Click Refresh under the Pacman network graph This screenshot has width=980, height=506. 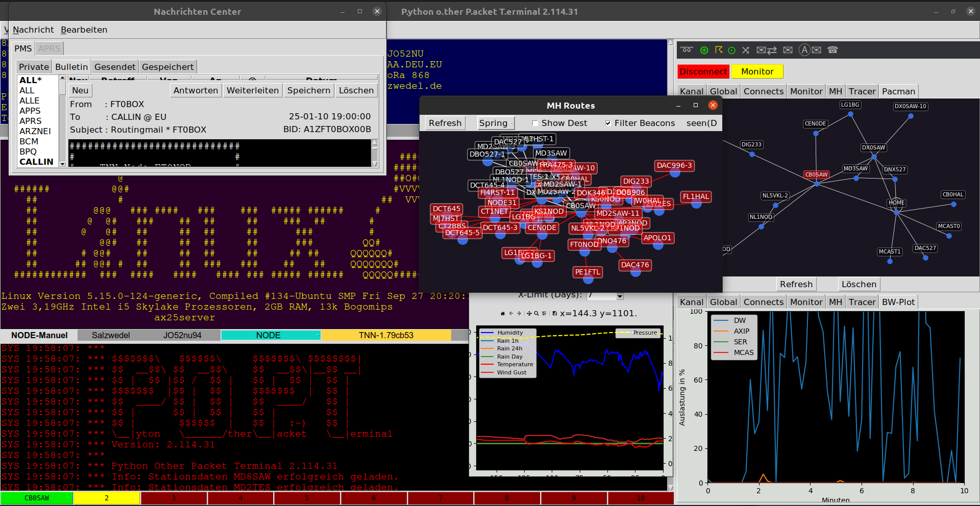point(796,284)
